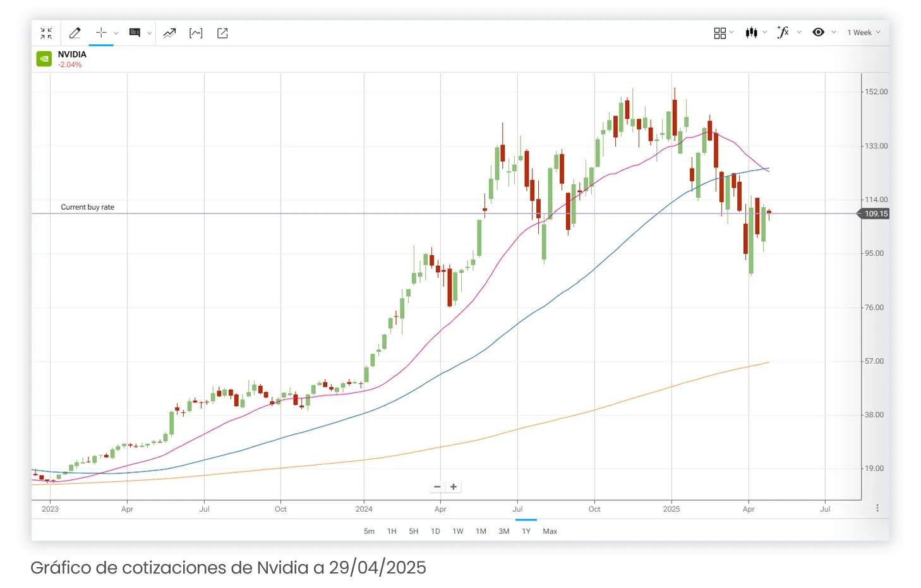Click the 38.00 price axis label

pos(874,415)
